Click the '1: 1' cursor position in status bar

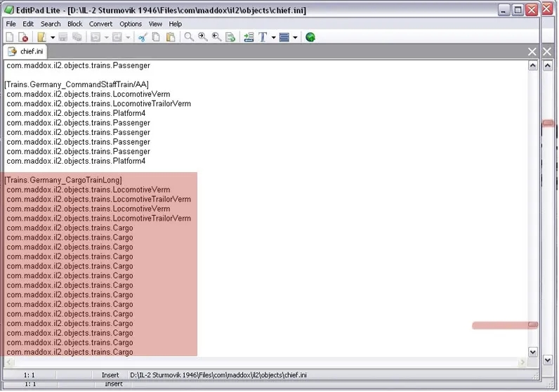29,375
